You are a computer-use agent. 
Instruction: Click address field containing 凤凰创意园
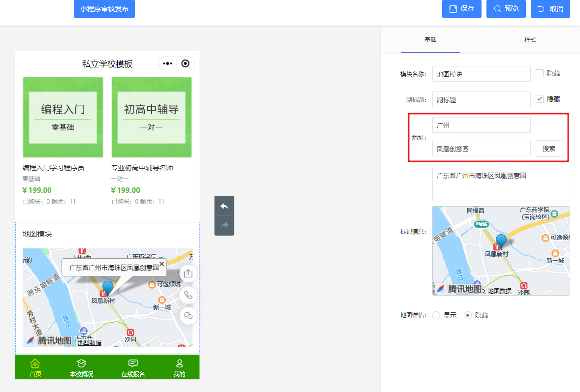click(x=481, y=149)
